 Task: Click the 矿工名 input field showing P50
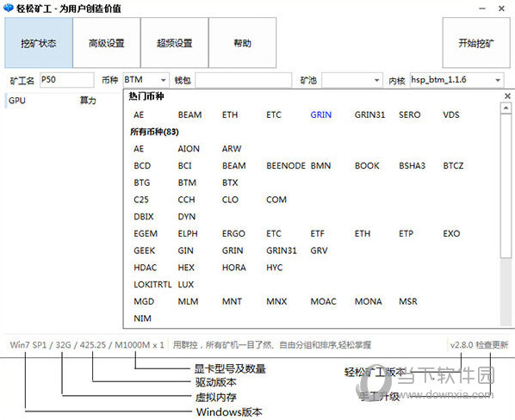click(x=67, y=80)
